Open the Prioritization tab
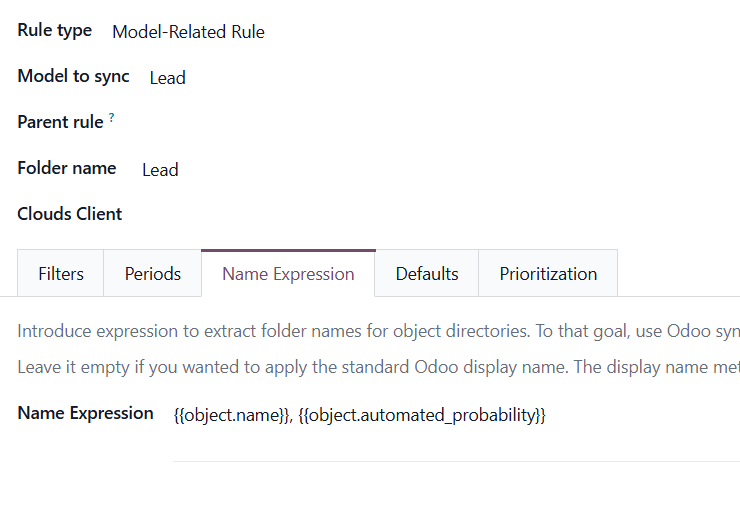The width and height of the screenshot is (740, 513). tap(548, 274)
